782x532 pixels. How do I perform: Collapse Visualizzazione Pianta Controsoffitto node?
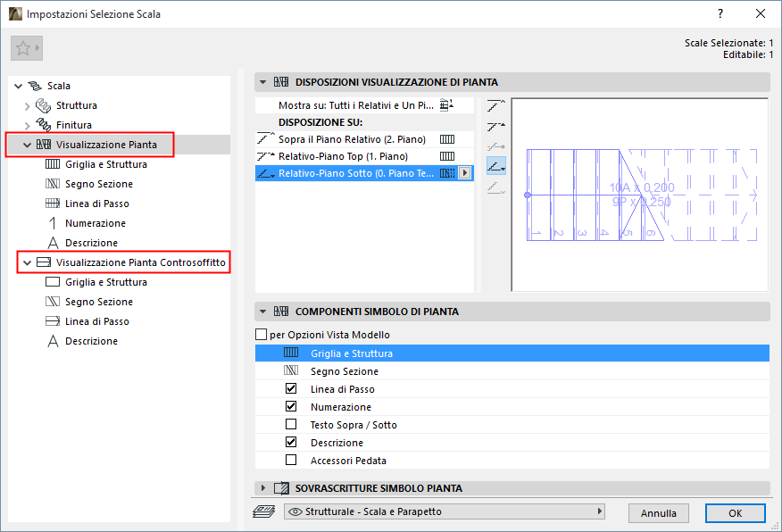click(28, 262)
